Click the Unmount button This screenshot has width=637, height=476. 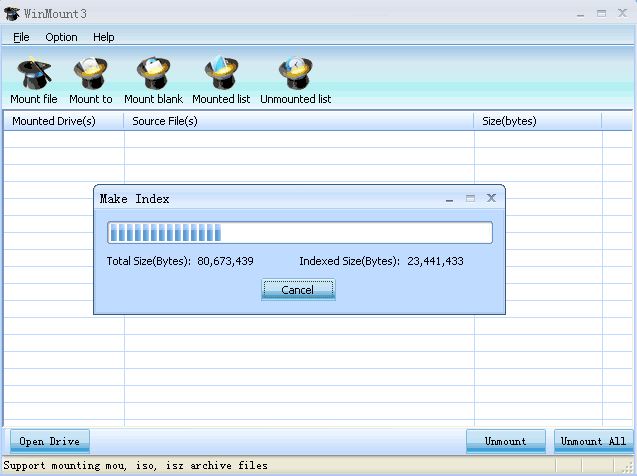click(506, 441)
